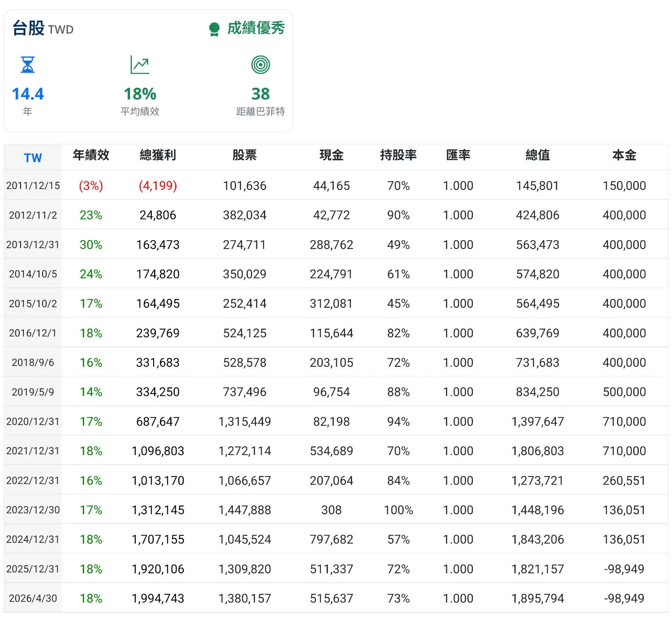Sort by 總獲利 column header
Viewport: 672px width, 632px height.
(x=158, y=155)
